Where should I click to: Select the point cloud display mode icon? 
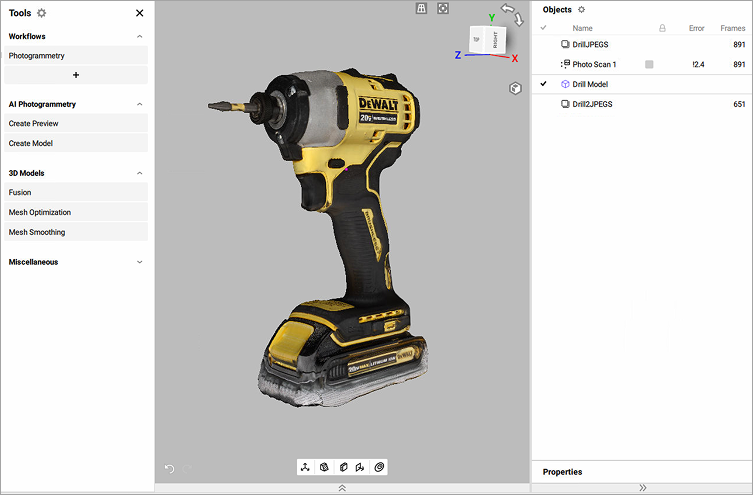click(x=306, y=467)
